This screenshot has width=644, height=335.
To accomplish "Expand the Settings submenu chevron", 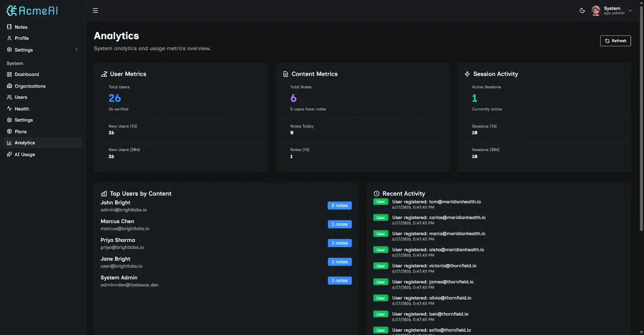I will pyautogui.click(x=76, y=50).
